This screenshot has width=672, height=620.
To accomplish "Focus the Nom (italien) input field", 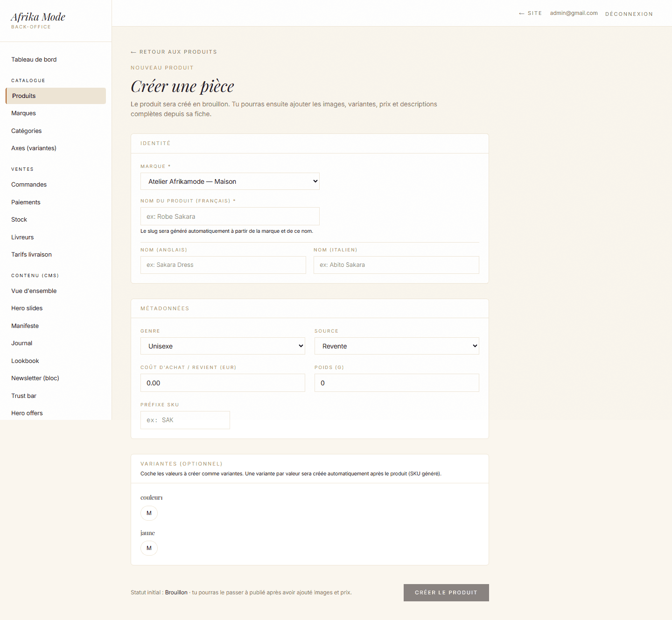I will coord(396,265).
